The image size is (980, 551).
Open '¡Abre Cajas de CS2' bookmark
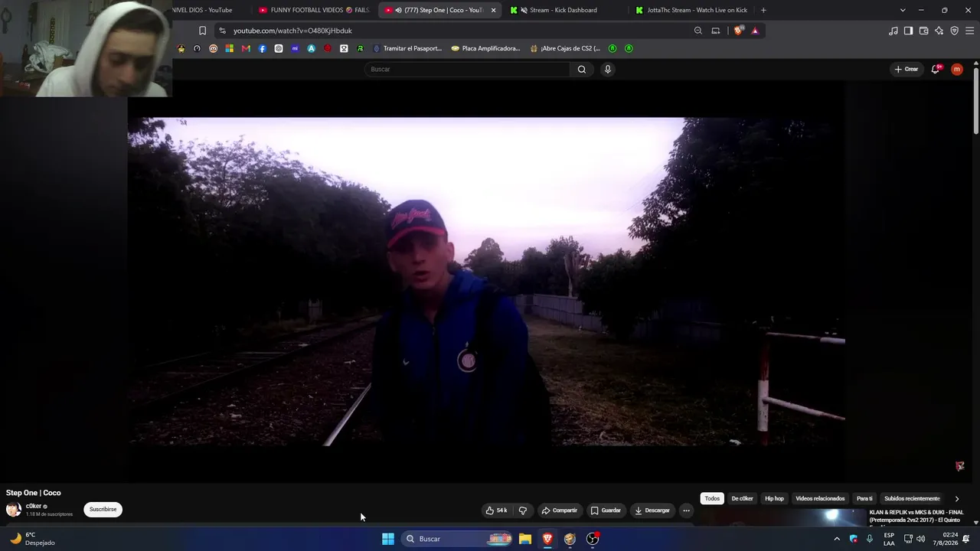[x=565, y=48]
